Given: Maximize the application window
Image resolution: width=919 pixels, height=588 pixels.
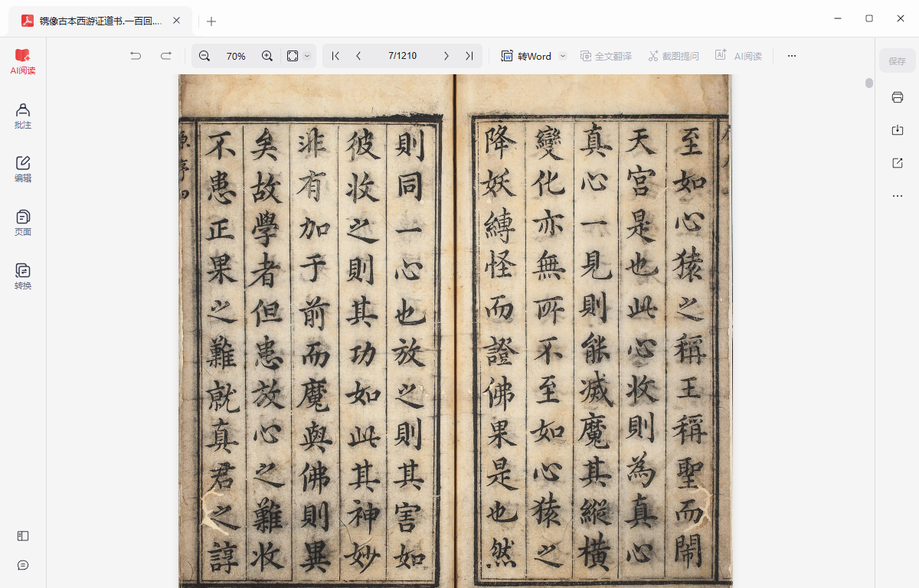Looking at the screenshot, I should point(869,18).
